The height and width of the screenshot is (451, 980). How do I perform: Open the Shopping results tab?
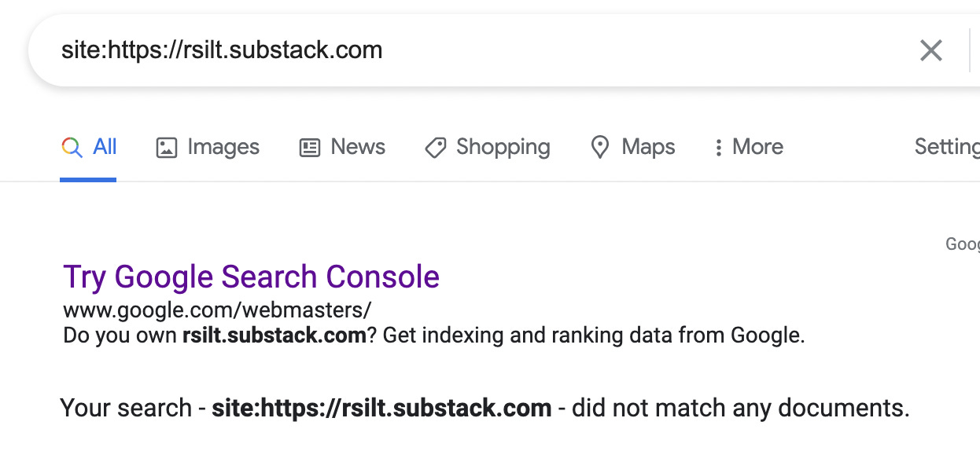click(503, 147)
